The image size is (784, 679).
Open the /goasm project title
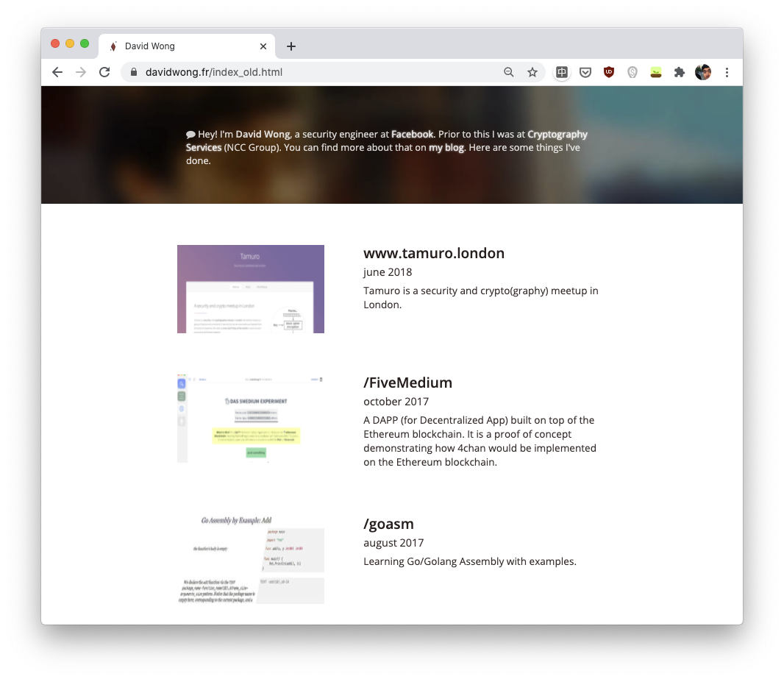point(388,524)
